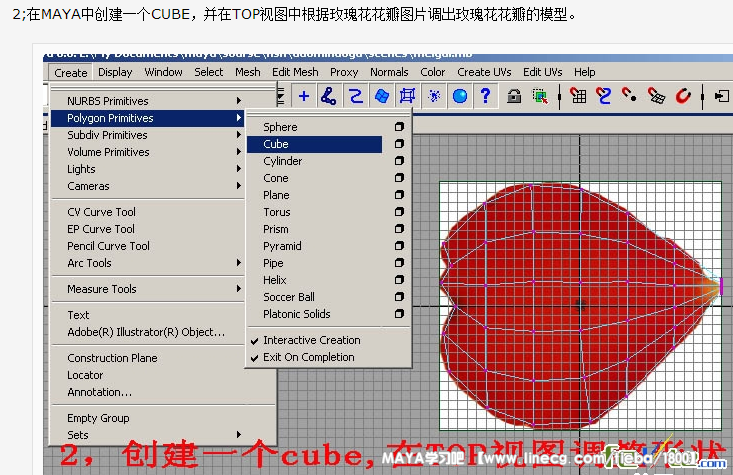Open the Sphere option box
The width and height of the screenshot is (733, 475).
(x=399, y=127)
